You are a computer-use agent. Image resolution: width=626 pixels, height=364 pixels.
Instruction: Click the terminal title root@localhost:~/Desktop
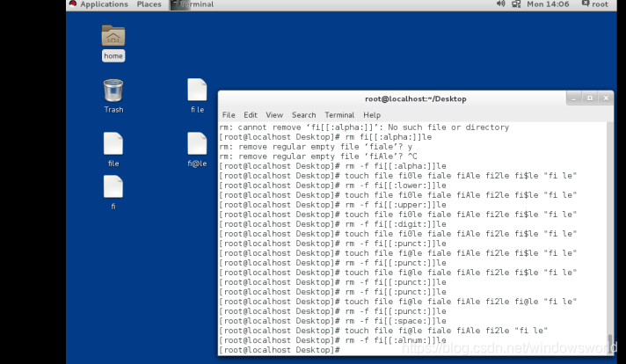click(416, 98)
